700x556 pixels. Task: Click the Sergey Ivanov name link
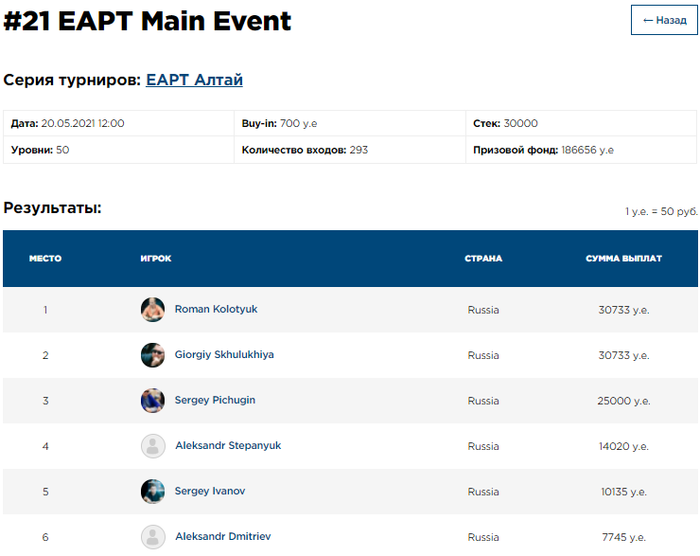pos(210,492)
